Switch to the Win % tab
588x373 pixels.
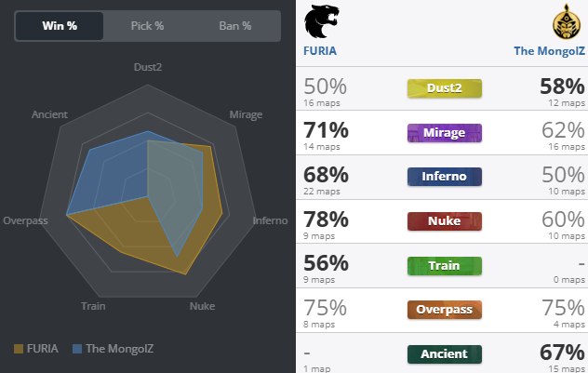(x=60, y=25)
